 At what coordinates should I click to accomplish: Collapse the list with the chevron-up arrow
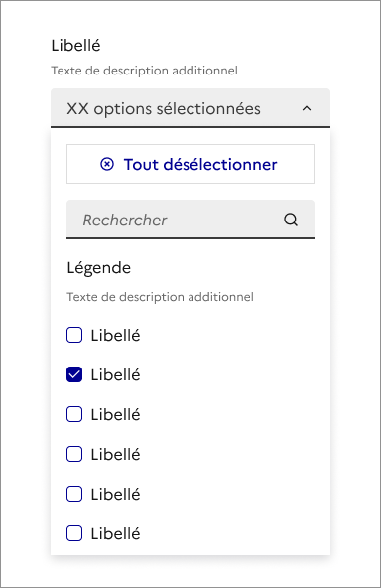[307, 108]
